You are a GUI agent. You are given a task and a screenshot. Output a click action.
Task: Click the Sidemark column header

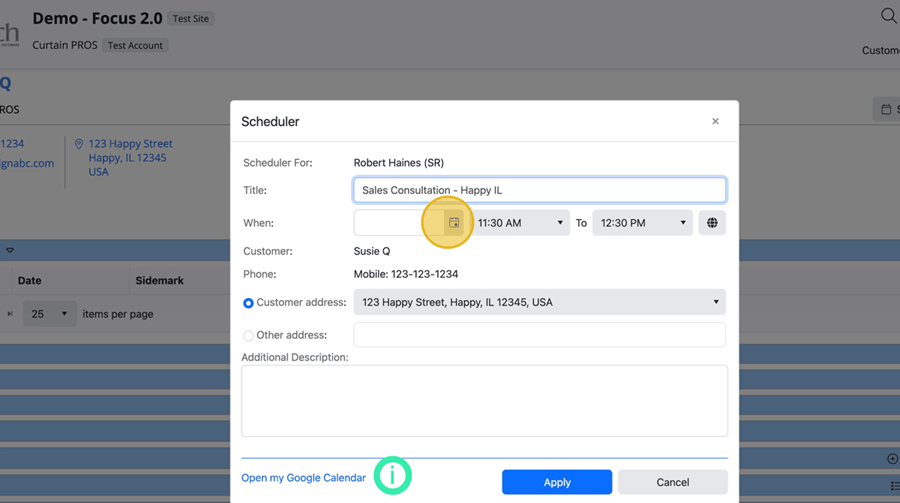(160, 280)
